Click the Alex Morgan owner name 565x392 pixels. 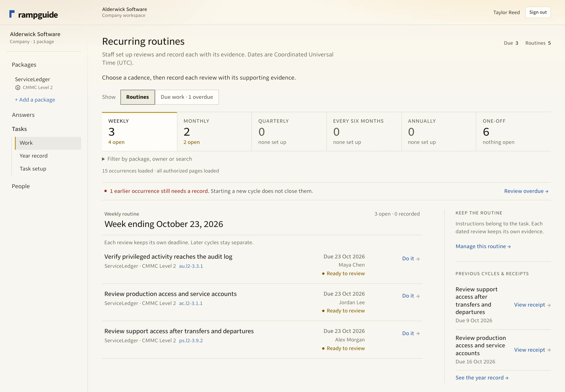pyautogui.click(x=350, y=340)
